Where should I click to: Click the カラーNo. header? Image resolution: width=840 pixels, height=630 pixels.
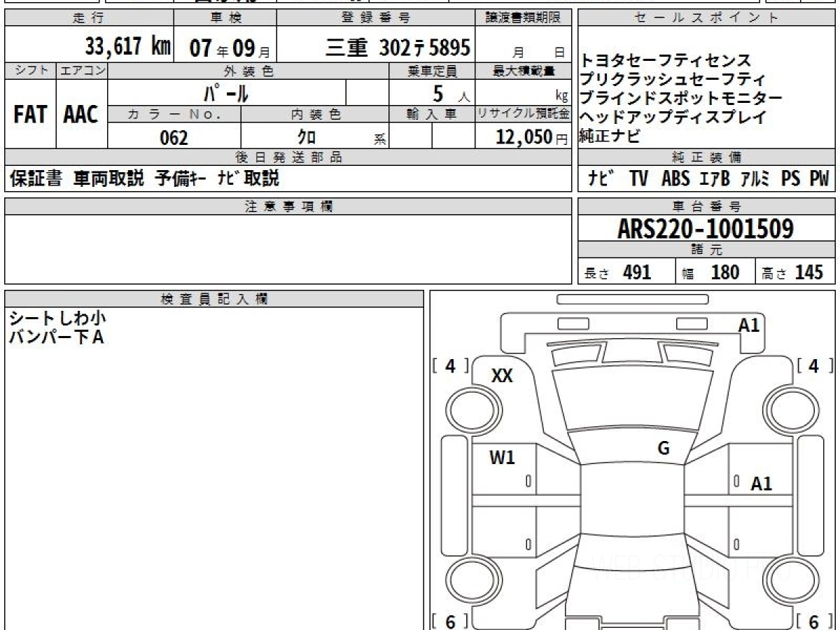174,113
